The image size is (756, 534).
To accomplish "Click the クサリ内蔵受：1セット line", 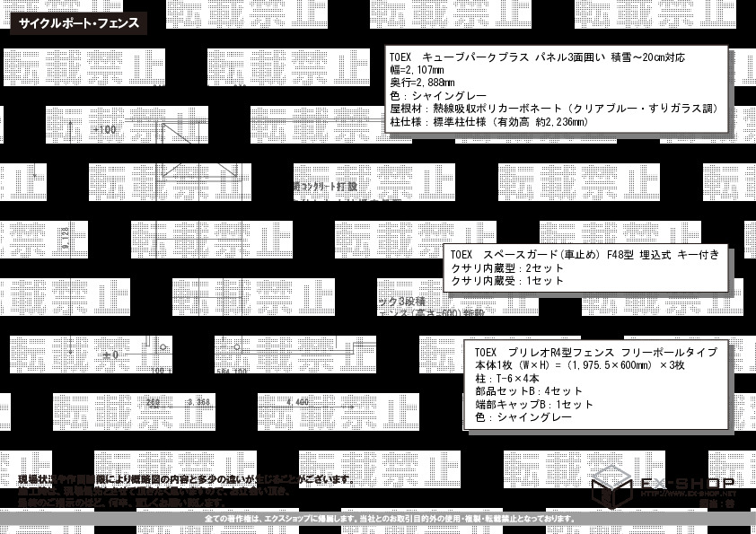I will tap(506, 281).
